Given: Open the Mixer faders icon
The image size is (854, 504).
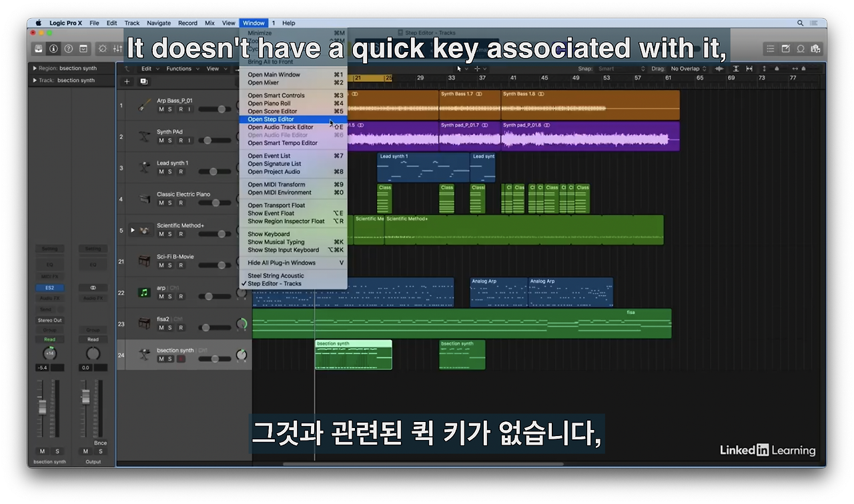Looking at the screenshot, I should point(118,49).
